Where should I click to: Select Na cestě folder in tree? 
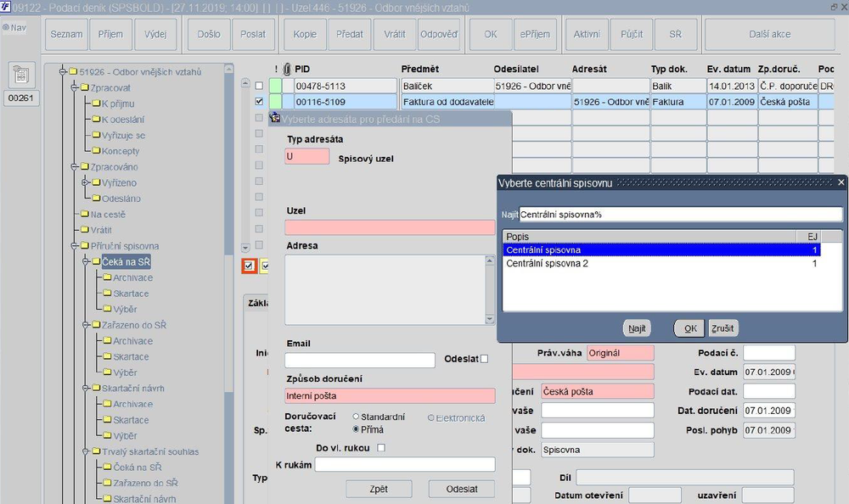tap(108, 215)
